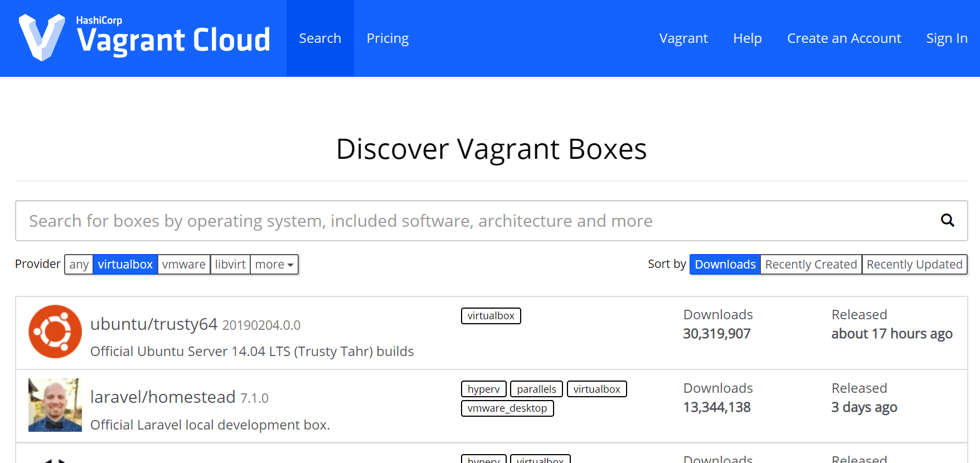
Task: Click the parallels tag on laravel/homestead
Action: coord(536,389)
